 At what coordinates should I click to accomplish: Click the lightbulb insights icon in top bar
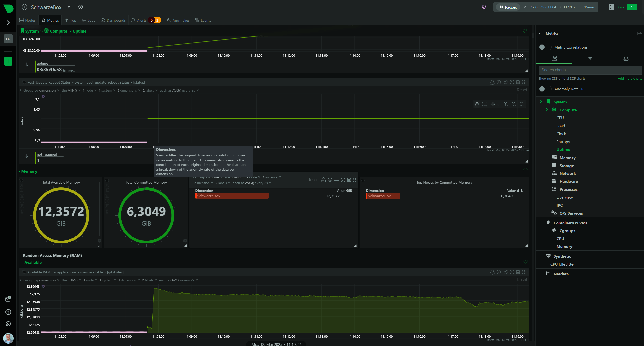484,7
